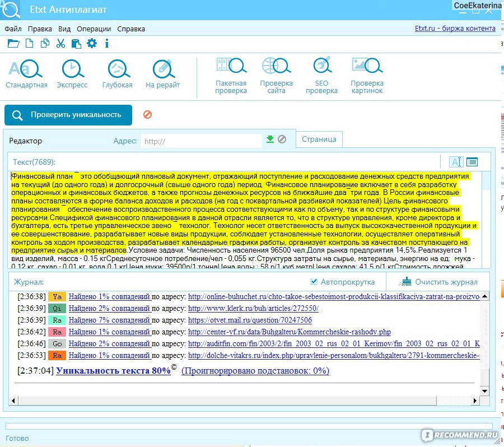Click the green download page arrow
This screenshot has height=447, width=504.
pos(270,139)
